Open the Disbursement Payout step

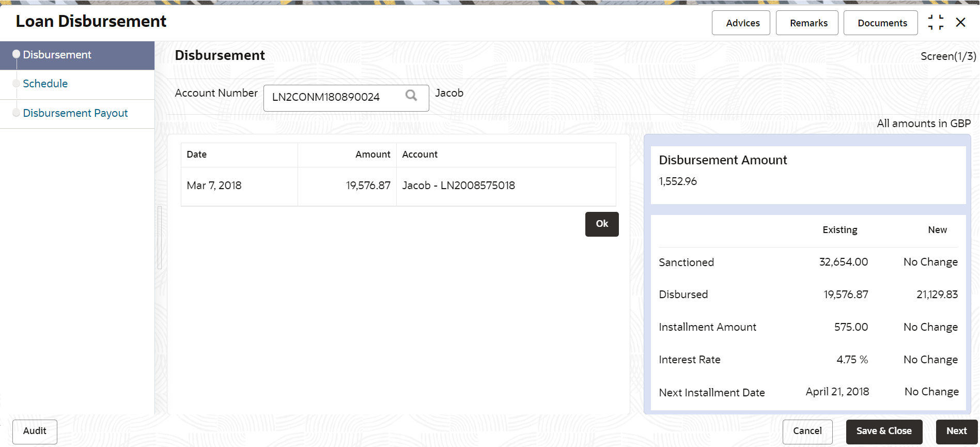tap(75, 113)
